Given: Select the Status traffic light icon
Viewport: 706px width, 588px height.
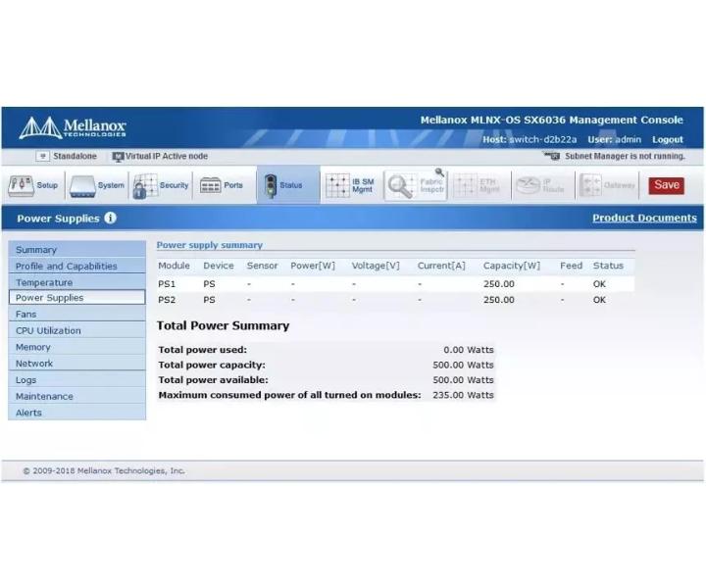Looking at the screenshot, I should pyautogui.click(x=271, y=186).
